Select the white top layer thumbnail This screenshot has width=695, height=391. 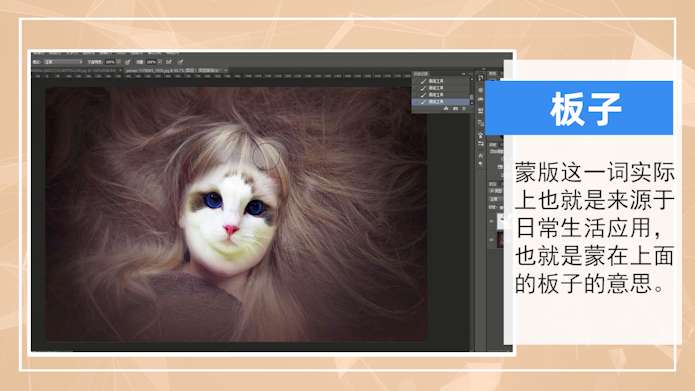500,221
